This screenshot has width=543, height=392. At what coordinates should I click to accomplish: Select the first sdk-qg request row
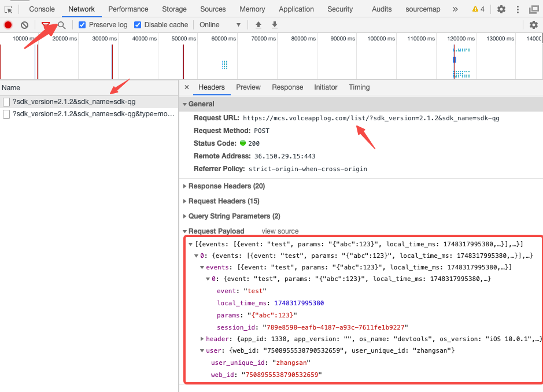pos(89,102)
